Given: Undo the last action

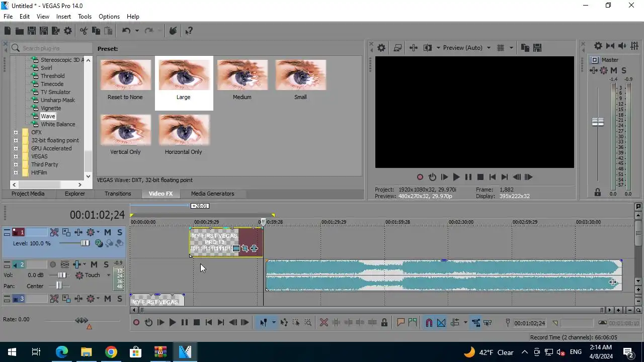Looking at the screenshot, I should [126, 31].
